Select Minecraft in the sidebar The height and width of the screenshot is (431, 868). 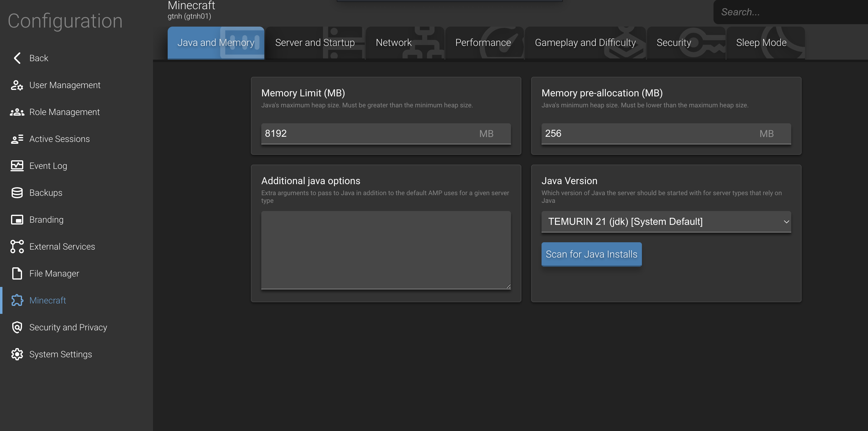(x=76, y=300)
